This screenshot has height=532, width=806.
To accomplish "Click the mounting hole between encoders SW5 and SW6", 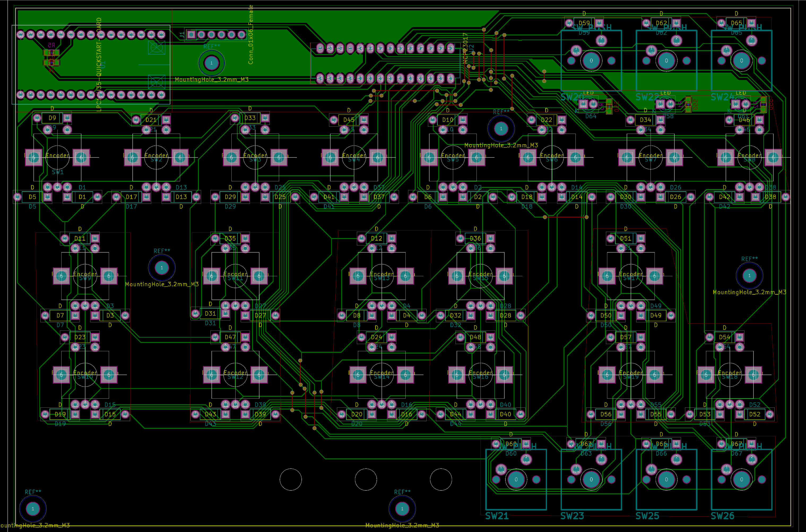I will pos(501,129).
